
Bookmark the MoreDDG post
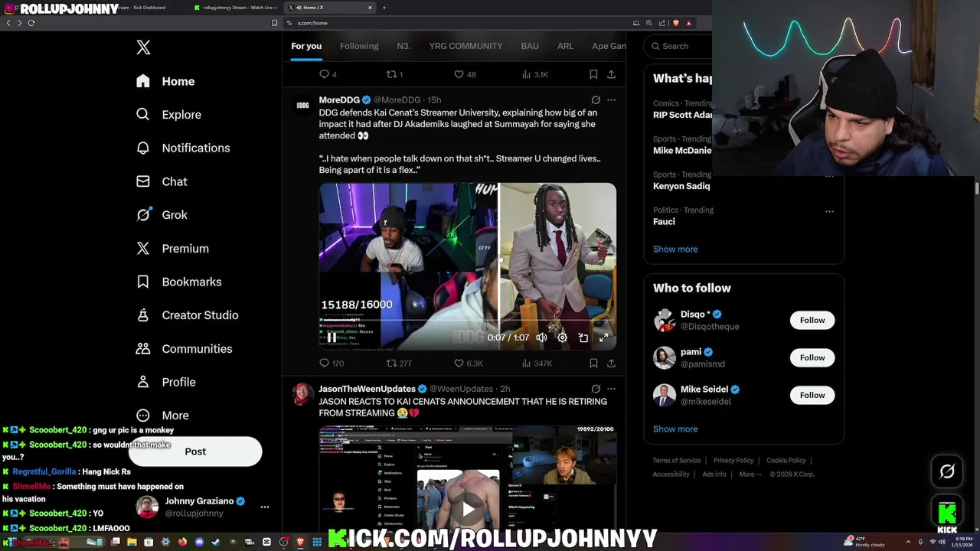coord(593,364)
